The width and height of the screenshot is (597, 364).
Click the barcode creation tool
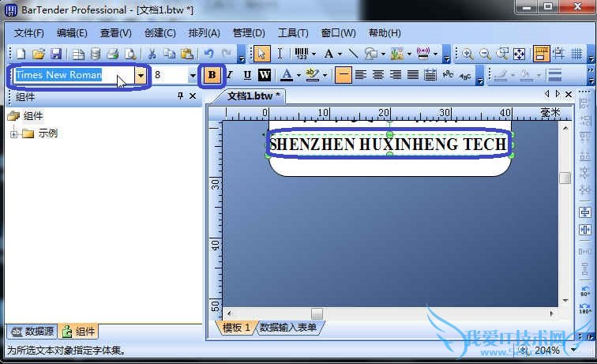(x=302, y=54)
